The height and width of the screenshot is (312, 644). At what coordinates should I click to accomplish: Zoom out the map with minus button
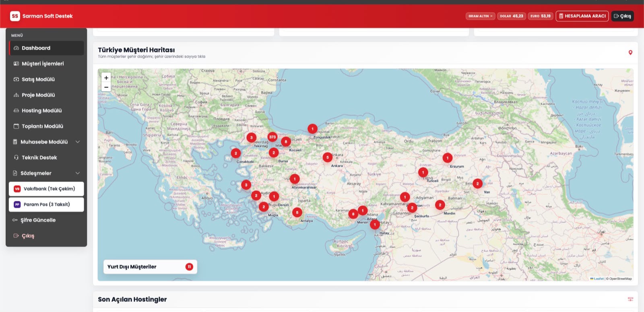pyautogui.click(x=106, y=87)
